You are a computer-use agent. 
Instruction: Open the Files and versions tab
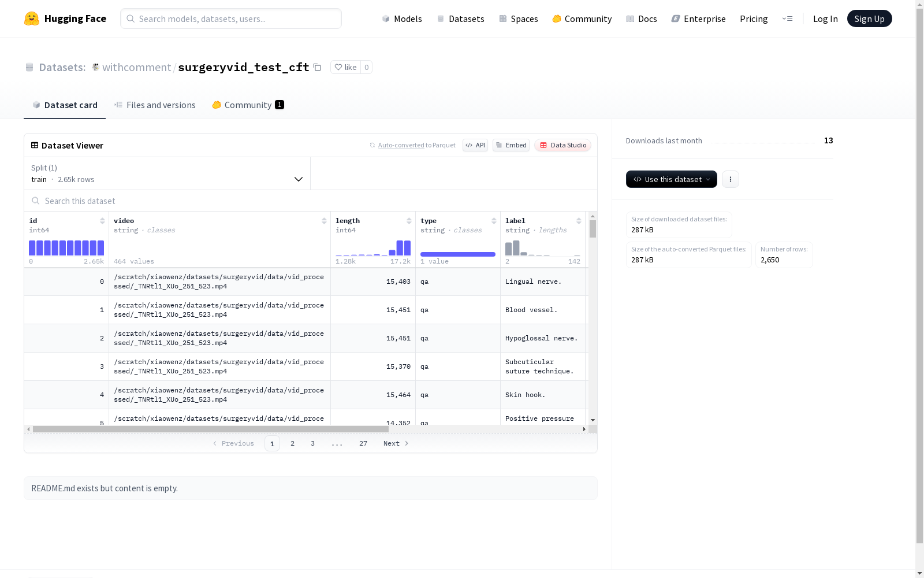155,105
